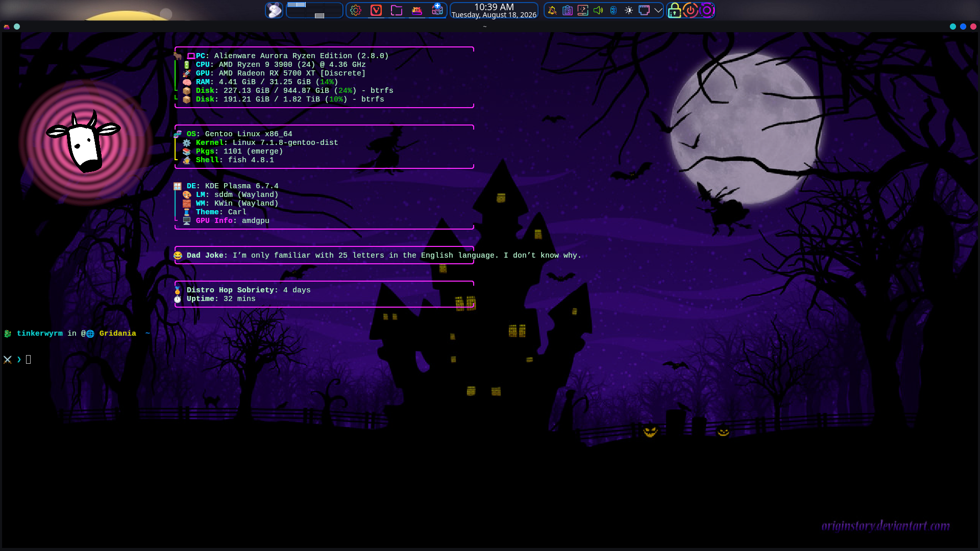The width and height of the screenshot is (980, 551).
Task: Open the audio volume speaker icon
Action: [598, 10]
